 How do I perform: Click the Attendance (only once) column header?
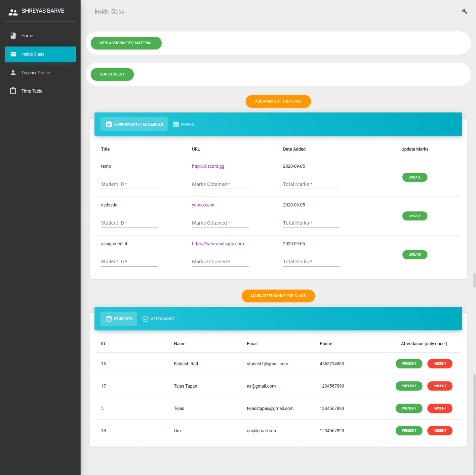pyautogui.click(x=424, y=344)
